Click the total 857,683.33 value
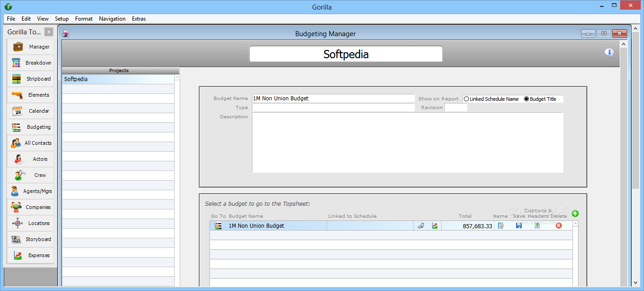 477,226
